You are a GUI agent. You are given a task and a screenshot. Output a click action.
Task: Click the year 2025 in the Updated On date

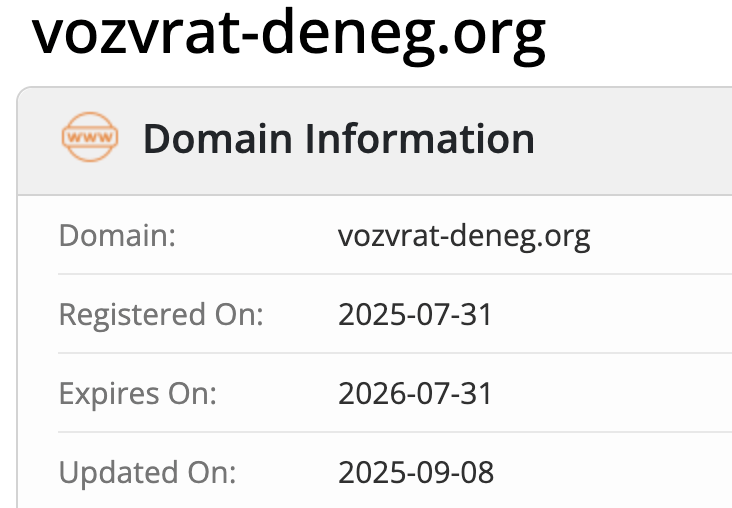(x=367, y=471)
